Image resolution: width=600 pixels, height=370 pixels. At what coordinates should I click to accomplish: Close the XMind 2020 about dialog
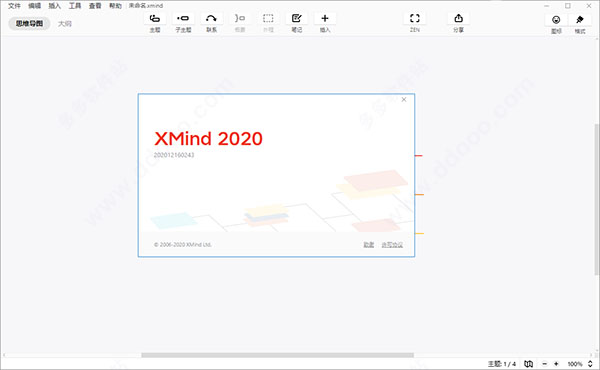point(404,99)
